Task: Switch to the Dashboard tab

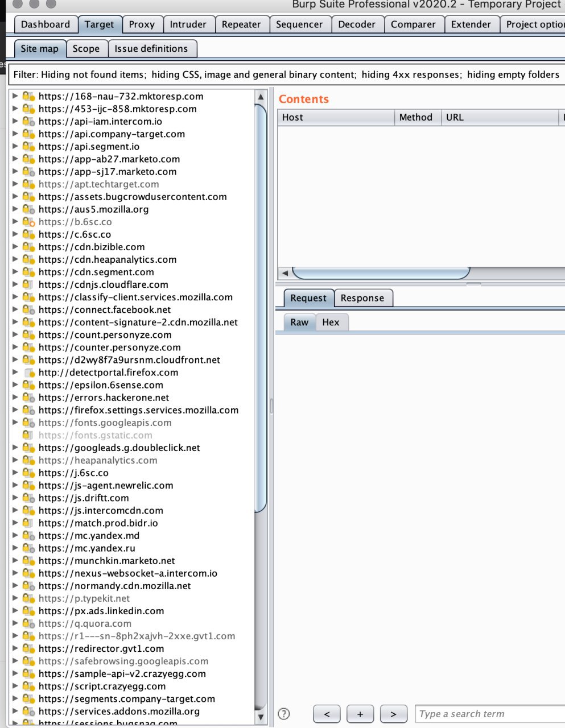Action: [x=46, y=24]
